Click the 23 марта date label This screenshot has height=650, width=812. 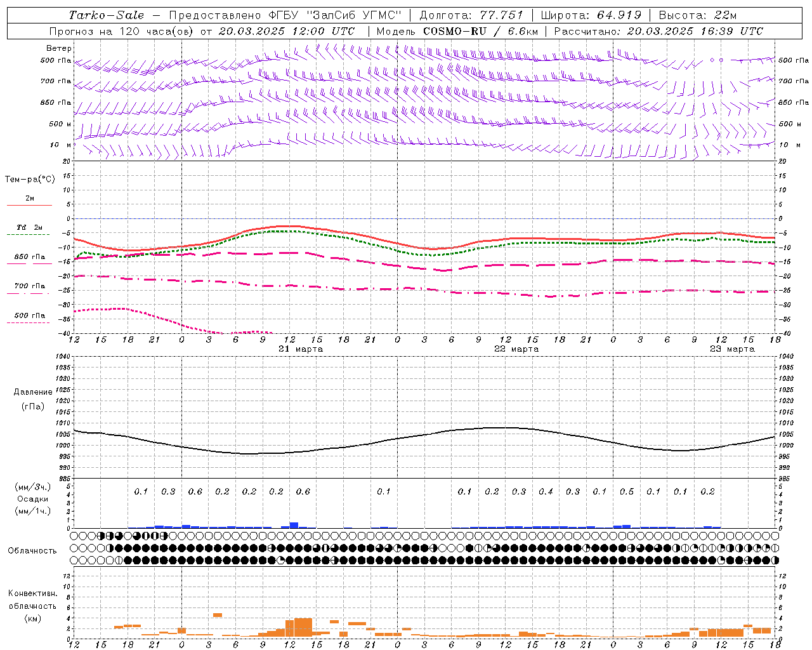(x=732, y=349)
